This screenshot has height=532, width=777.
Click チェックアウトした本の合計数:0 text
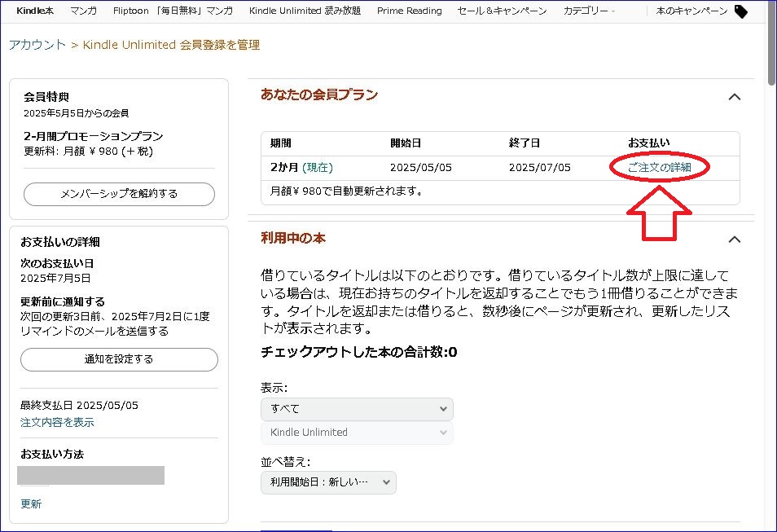click(358, 352)
